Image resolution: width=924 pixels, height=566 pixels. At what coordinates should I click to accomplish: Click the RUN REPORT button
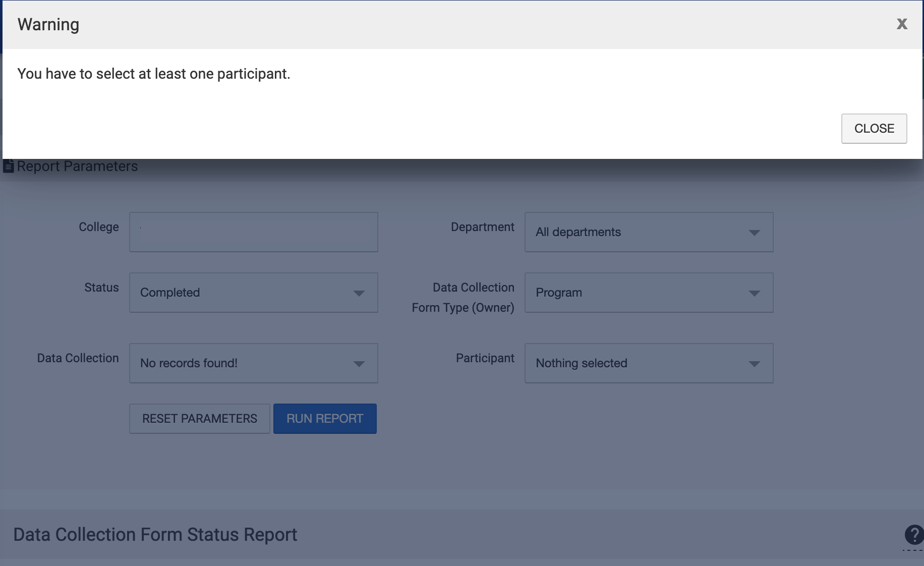pos(325,419)
